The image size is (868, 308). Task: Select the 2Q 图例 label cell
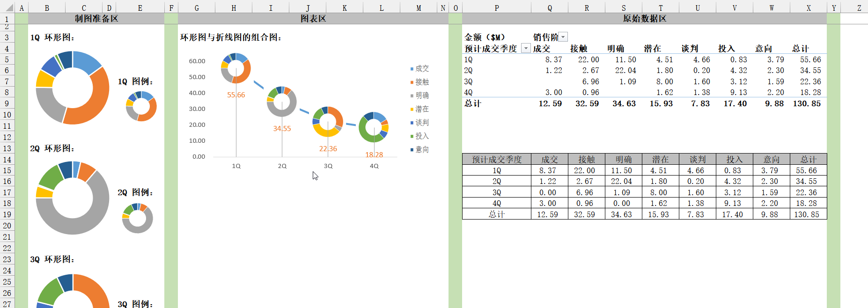[135, 192]
